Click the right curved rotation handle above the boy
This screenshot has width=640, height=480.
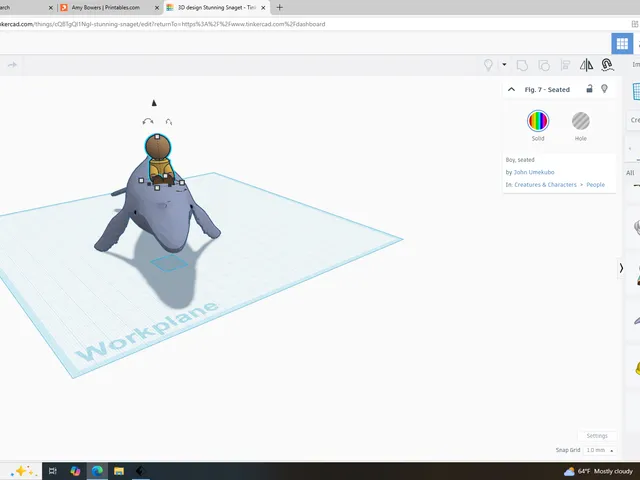[169, 122]
